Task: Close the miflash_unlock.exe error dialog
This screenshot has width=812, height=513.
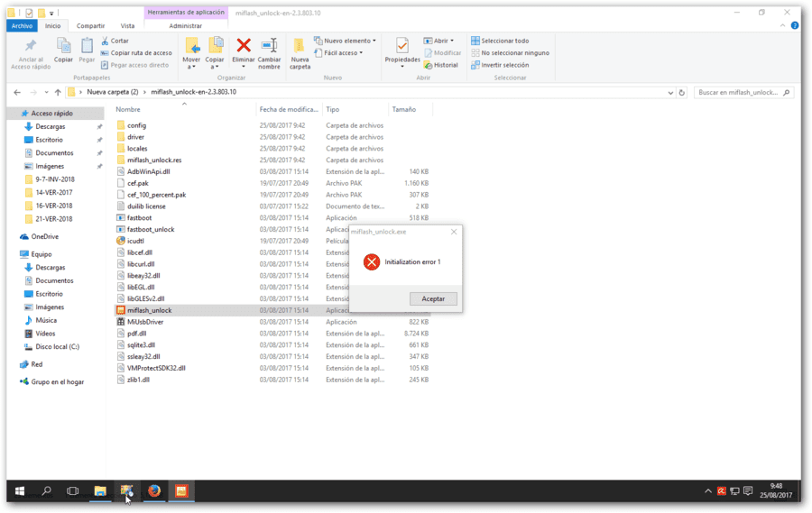Action: click(x=454, y=232)
